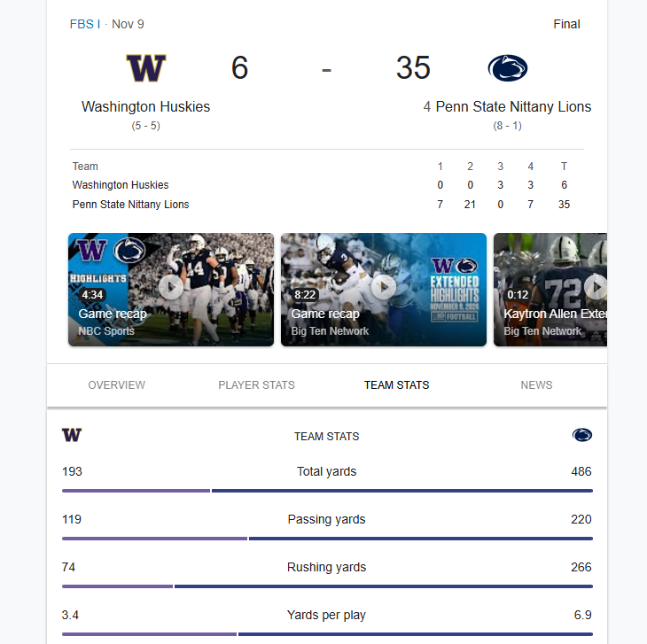This screenshot has height=644, width=647.
Task: Click the Washington Huskies team name
Action: (146, 107)
